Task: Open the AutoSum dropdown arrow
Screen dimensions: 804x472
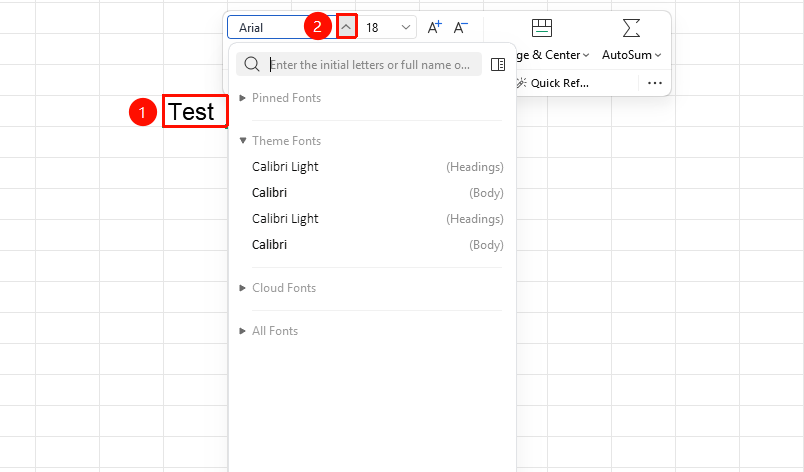Action: [x=658, y=55]
